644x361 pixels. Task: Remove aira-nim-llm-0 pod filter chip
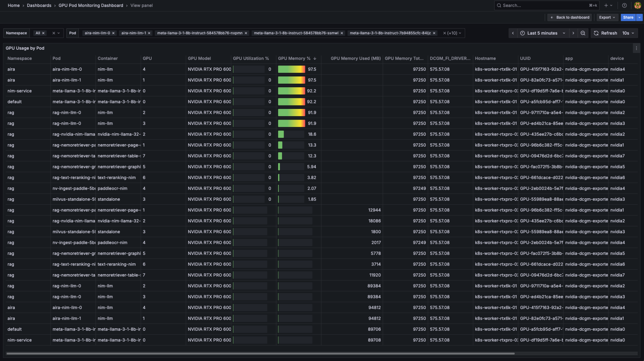[x=113, y=33]
